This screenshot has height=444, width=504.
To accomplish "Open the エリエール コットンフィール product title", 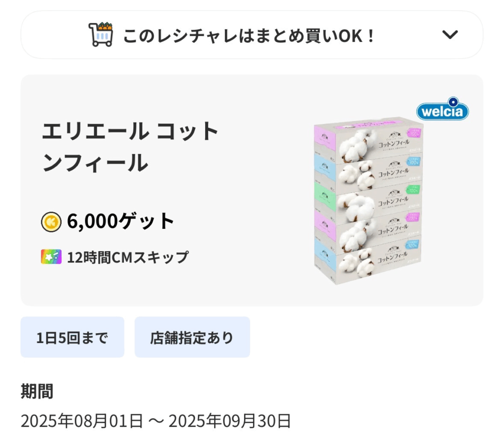I will [130, 147].
